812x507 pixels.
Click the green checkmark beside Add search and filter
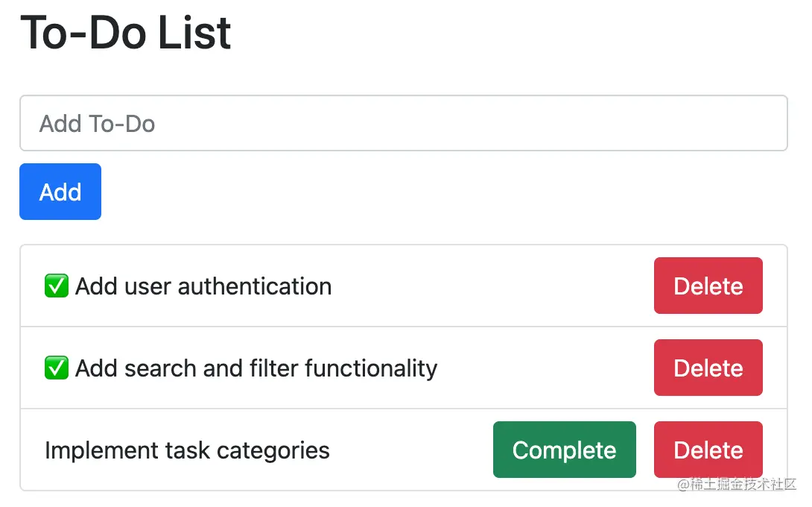pyautogui.click(x=57, y=368)
